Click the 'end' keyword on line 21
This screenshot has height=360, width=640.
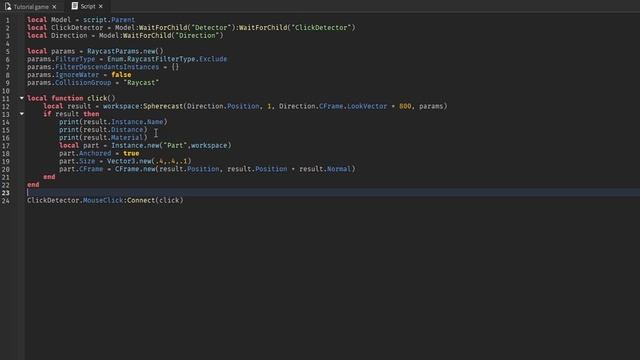[x=49, y=177]
